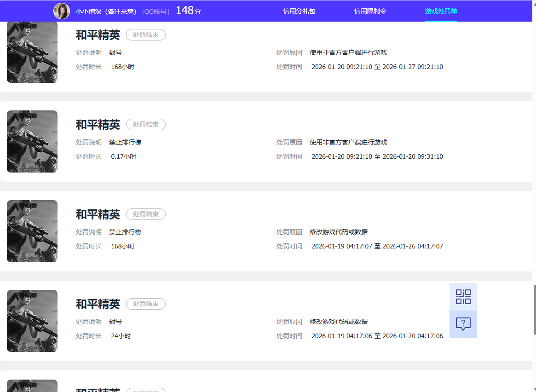
Task: Open the QR code floating icon
Action: [x=463, y=297]
